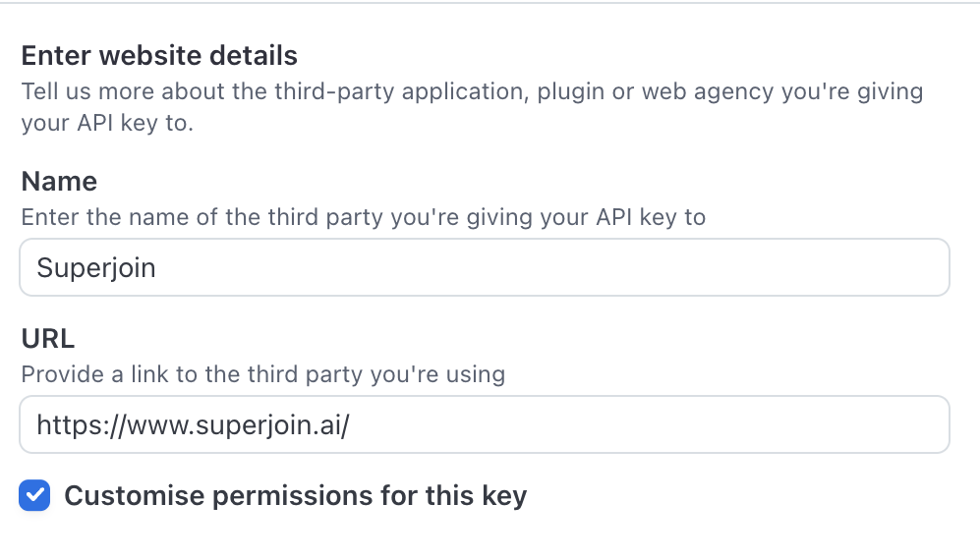
Task: Click the URL field label
Action: 48,339
